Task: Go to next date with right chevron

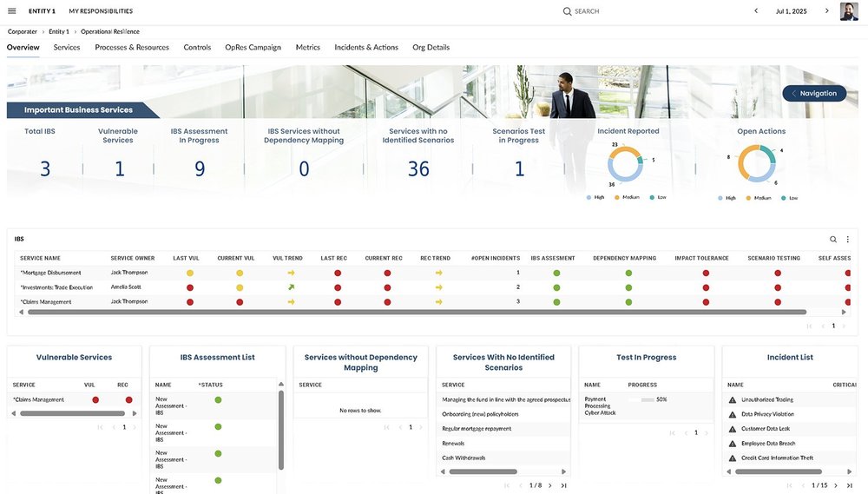Action: 827,11
